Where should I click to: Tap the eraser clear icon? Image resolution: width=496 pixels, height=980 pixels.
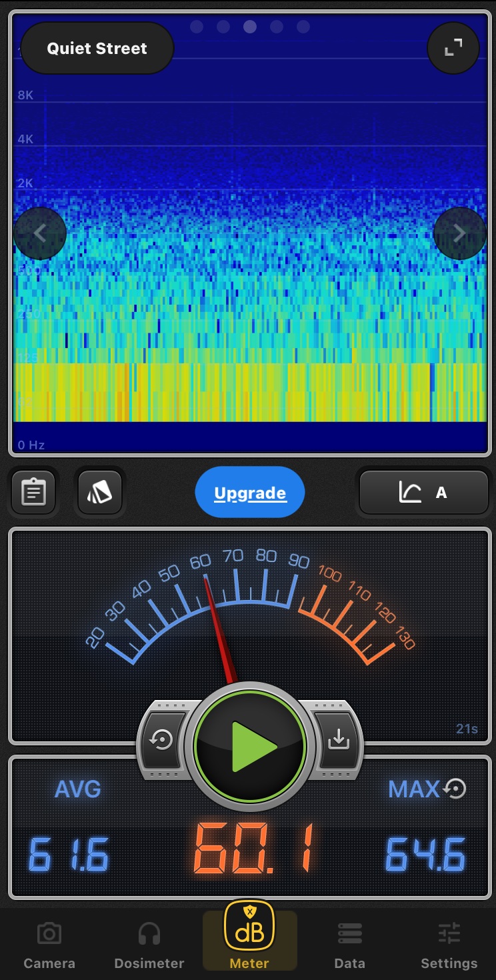(99, 493)
